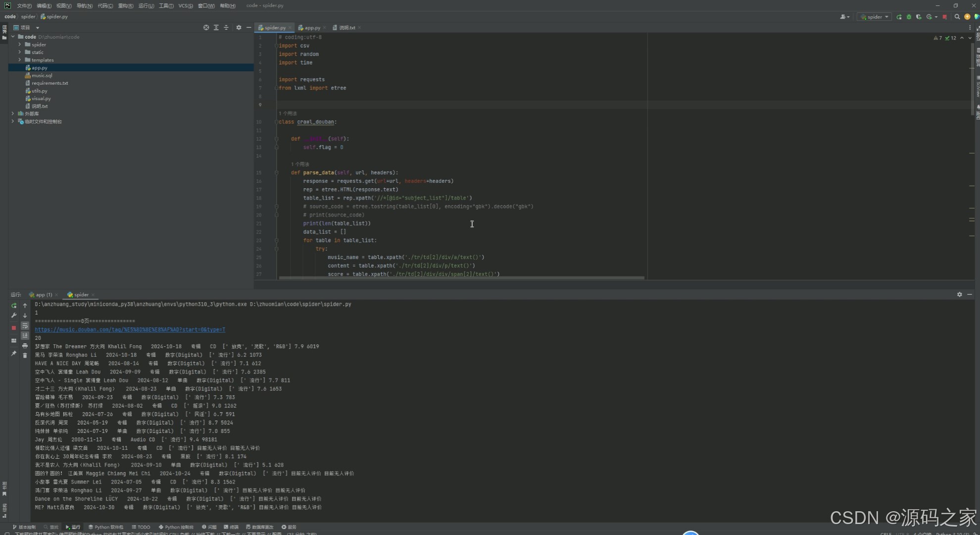
Task: Click the trash icon to clear console
Action: (25, 356)
